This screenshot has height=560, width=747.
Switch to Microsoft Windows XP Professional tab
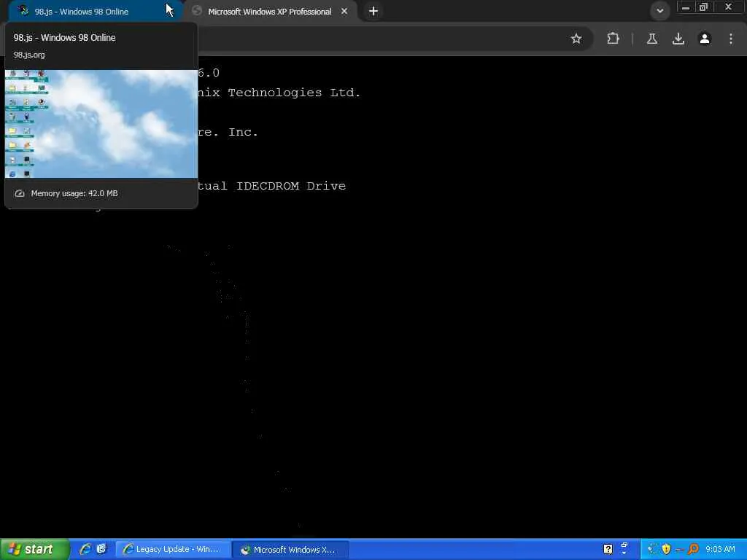[270, 12]
